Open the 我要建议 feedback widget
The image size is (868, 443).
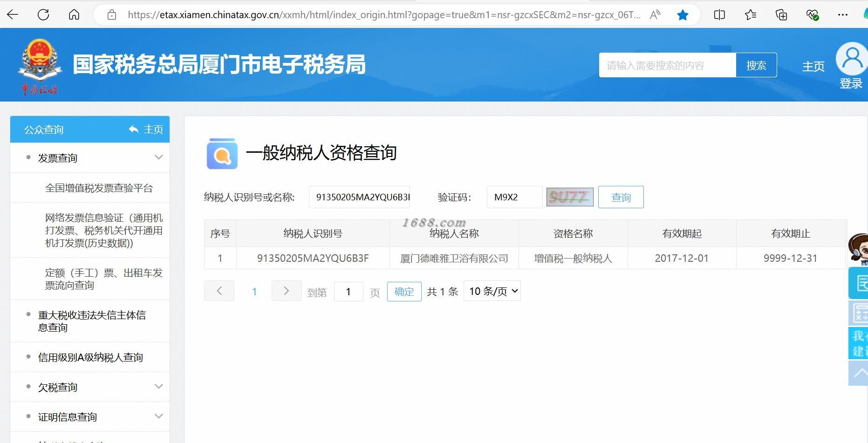[x=859, y=343]
